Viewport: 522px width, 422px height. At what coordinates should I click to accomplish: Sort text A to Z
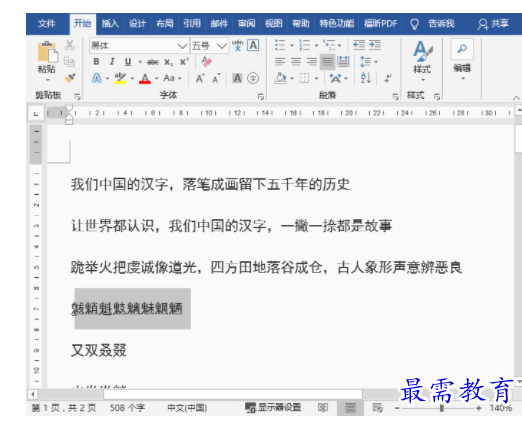pos(366,78)
